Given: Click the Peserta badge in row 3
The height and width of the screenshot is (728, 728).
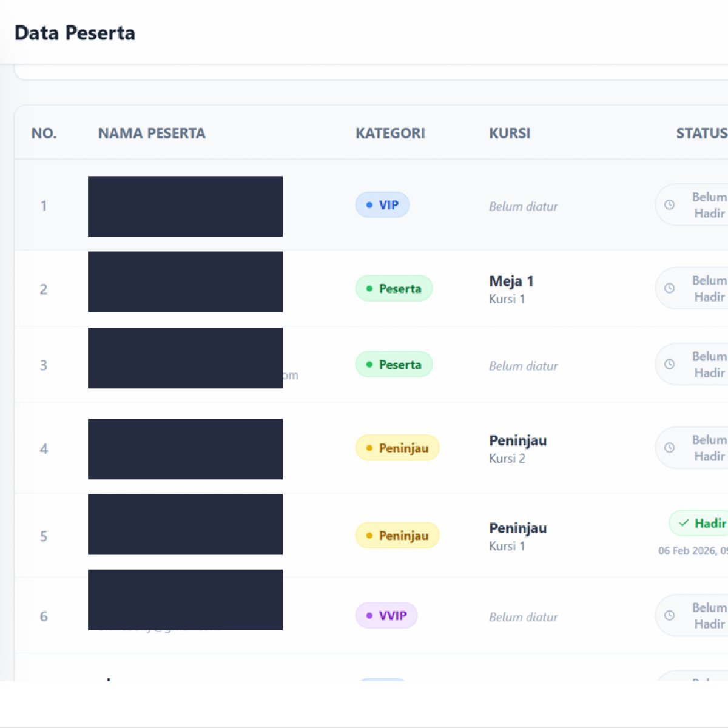Looking at the screenshot, I should pos(394,365).
